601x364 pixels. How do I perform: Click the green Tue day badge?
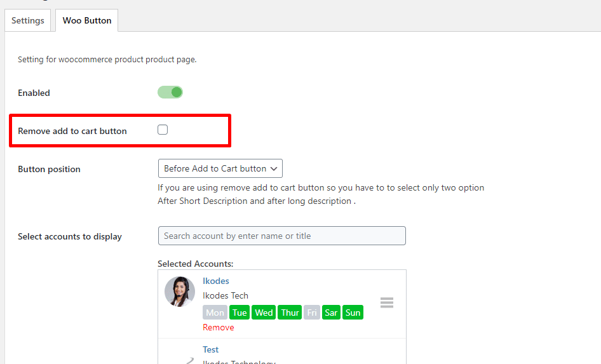pos(240,313)
